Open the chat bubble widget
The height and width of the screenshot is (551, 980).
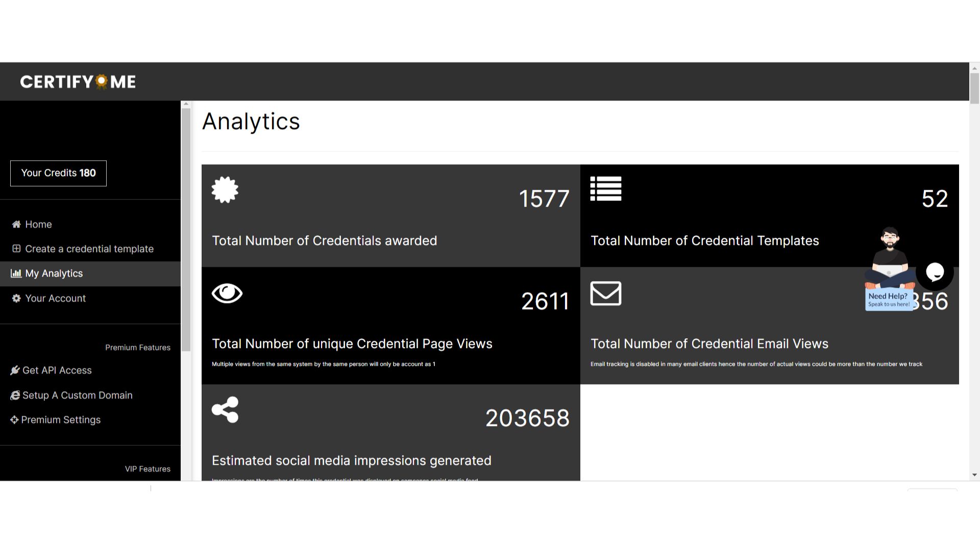[935, 272]
